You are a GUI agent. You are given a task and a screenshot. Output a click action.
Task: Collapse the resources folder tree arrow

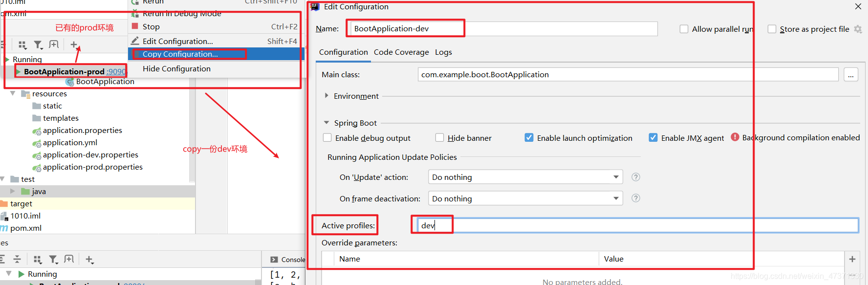click(13, 93)
